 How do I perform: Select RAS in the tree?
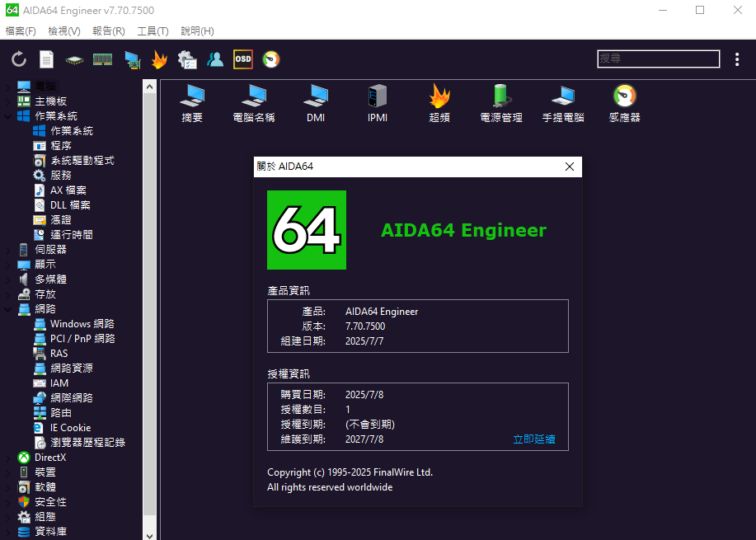pos(59,354)
